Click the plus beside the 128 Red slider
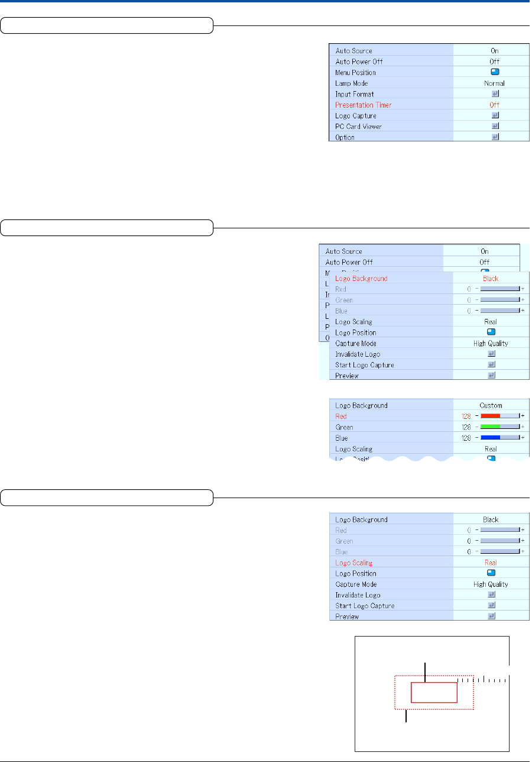 523,416
